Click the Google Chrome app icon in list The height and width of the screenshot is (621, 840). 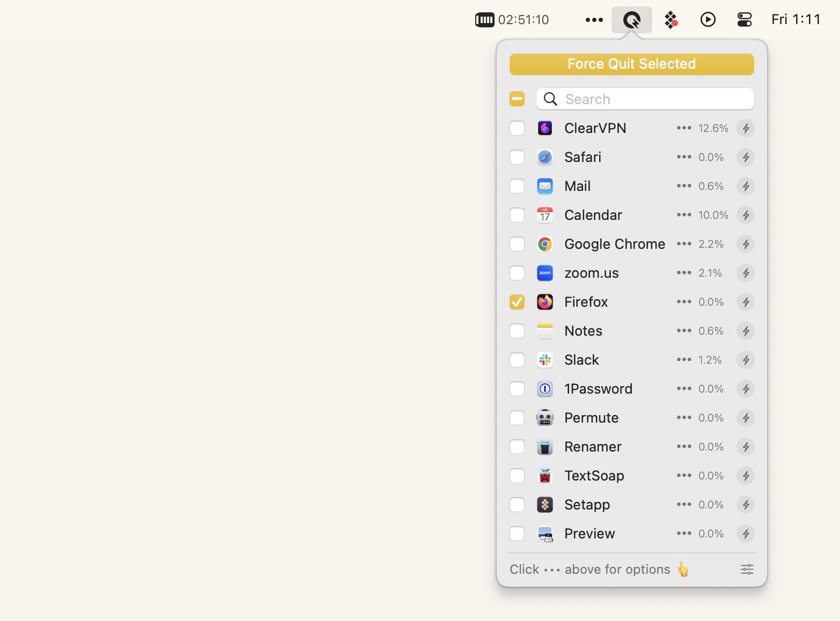(x=545, y=244)
